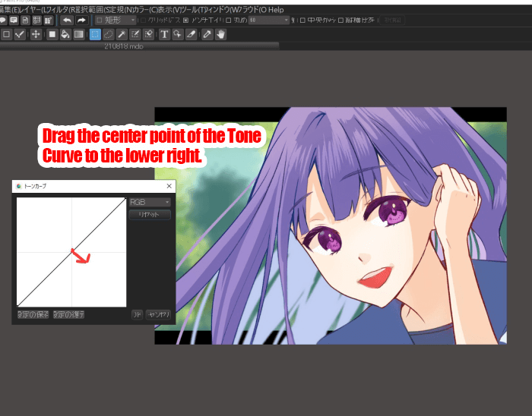Select the Dot tool icon
This screenshot has width=532, height=416.
pyautogui.click(x=20, y=34)
